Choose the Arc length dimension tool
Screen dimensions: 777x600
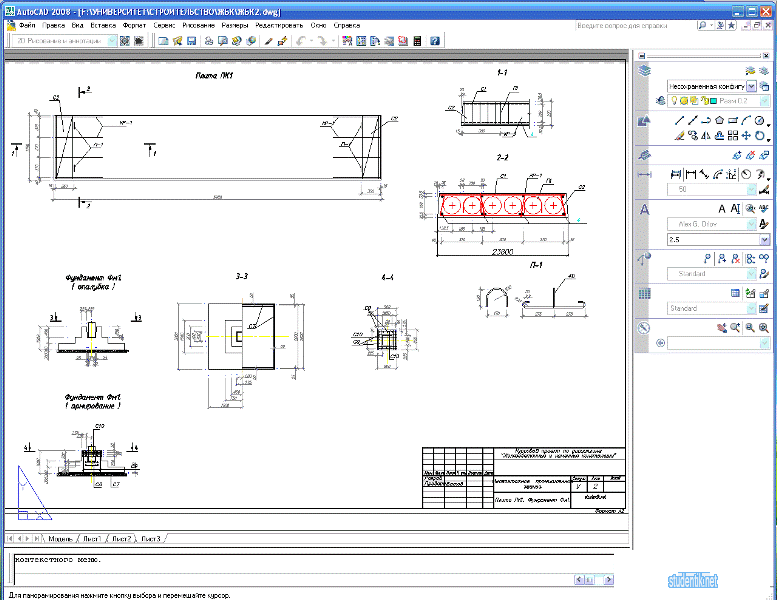718,174
